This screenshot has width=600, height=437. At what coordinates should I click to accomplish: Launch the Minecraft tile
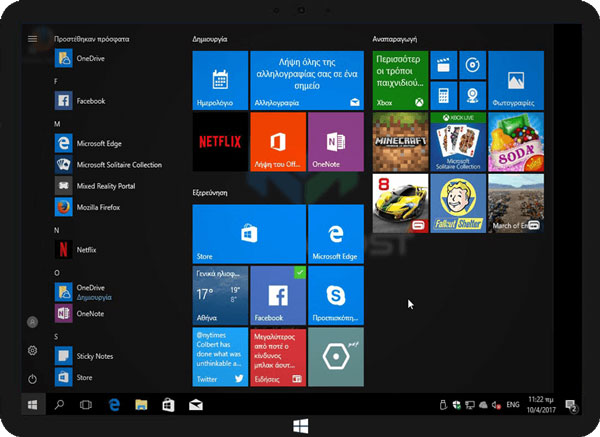pyautogui.click(x=400, y=142)
